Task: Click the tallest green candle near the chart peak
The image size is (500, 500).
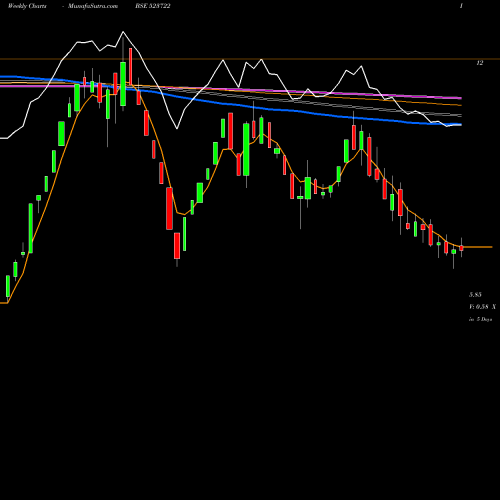Action: (123, 84)
